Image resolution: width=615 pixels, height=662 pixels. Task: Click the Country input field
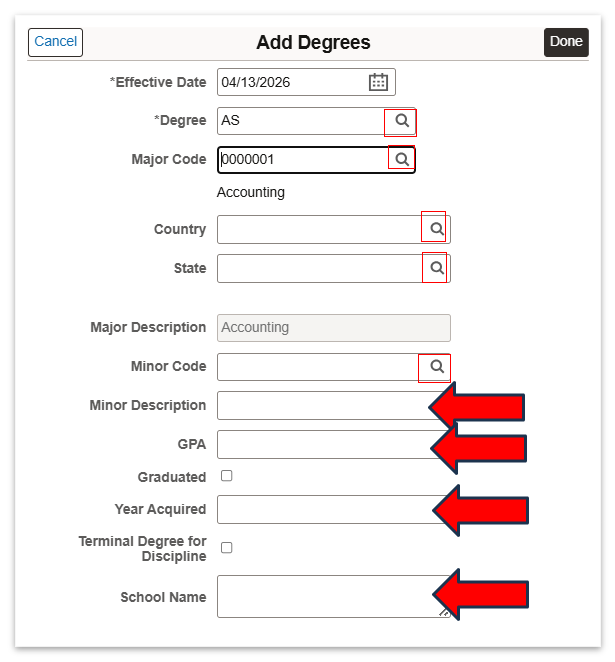pyautogui.click(x=318, y=229)
